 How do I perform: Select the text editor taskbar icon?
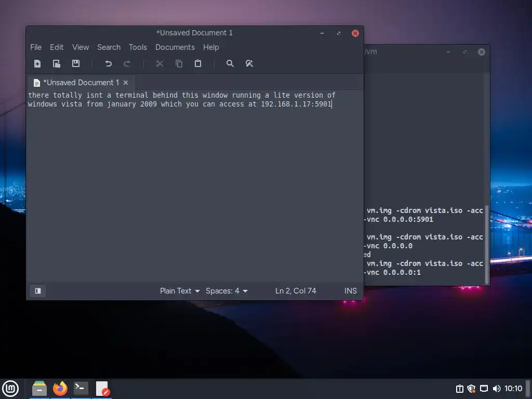[x=102, y=389]
